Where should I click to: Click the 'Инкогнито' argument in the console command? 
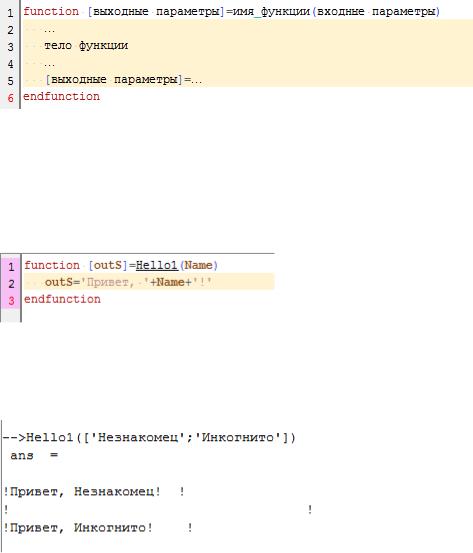tap(238, 438)
